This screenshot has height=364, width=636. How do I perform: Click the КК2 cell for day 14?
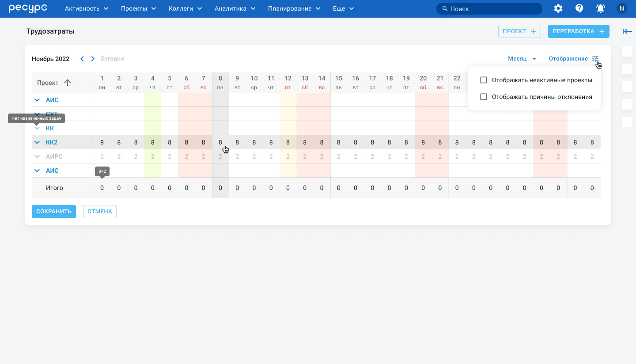click(x=322, y=142)
